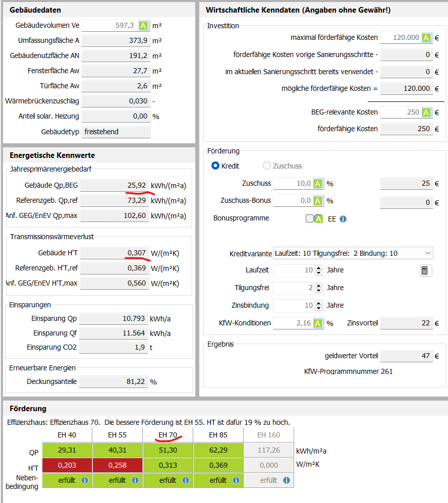This screenshot has height=503, width=448.
Task: Toggle the automatic icon for KfW-Konditionen
Action: click(x=317, y=323)
